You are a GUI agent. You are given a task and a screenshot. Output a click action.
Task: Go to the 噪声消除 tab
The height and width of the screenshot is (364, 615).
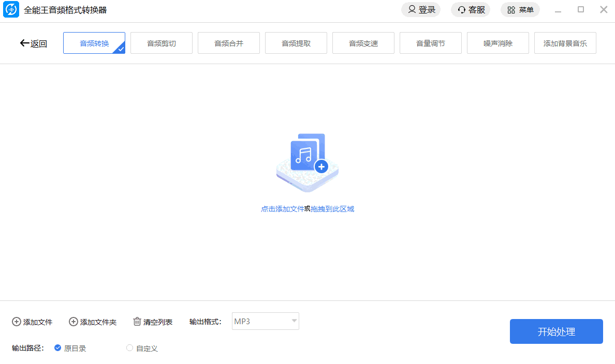click(x=498, y=43)
